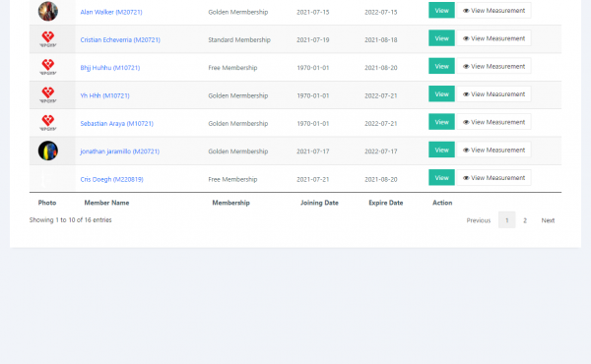
Task: Select expire date 2022-07-15
Action: 380,12
